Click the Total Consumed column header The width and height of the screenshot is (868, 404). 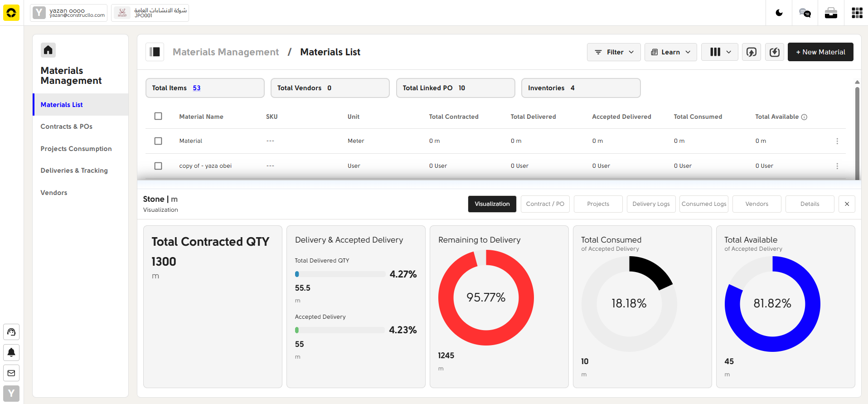point(698,117)
